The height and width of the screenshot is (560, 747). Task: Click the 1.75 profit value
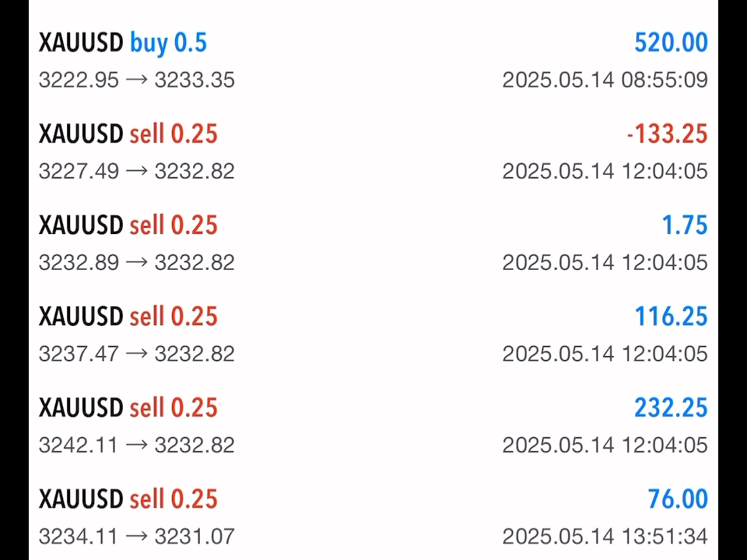tap(685, 225)
